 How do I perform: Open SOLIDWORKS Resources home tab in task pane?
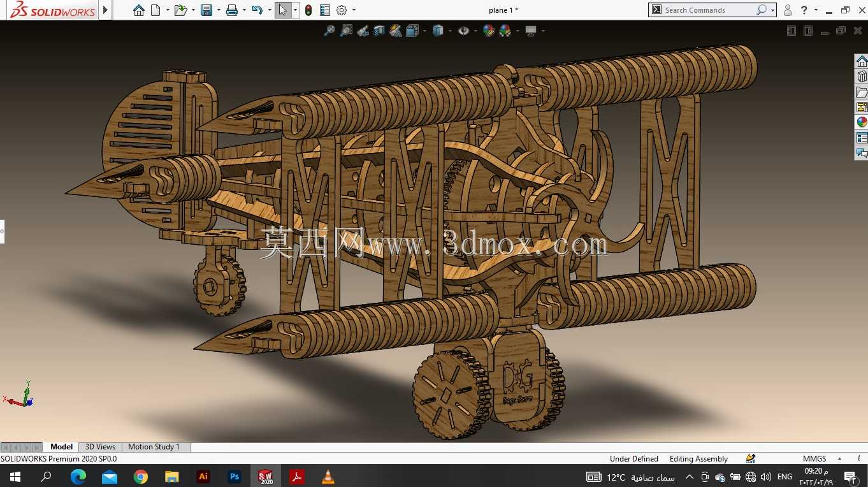862,61
